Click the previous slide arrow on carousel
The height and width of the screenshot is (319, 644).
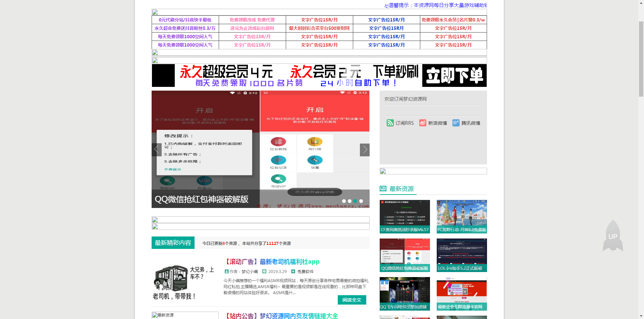(x=157, y=150)
